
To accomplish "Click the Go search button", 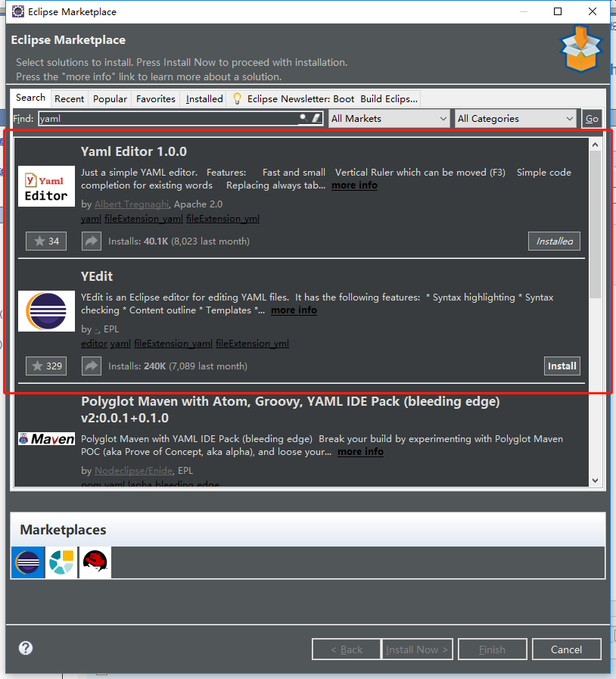I will [592, 119].
